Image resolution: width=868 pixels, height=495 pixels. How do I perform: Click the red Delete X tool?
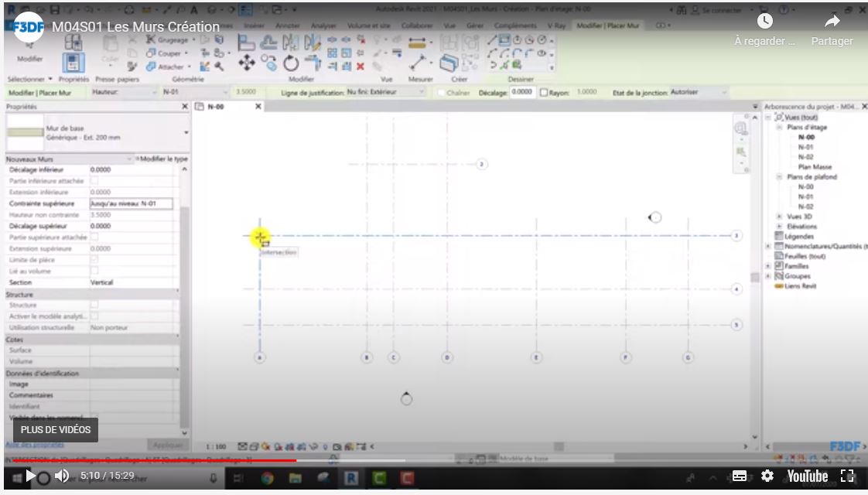tap(361, 67)
